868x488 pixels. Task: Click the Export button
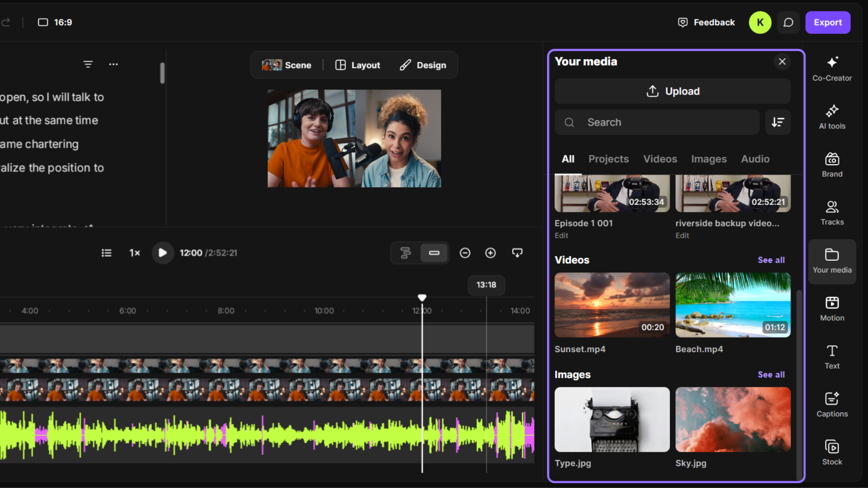point(828,23)
